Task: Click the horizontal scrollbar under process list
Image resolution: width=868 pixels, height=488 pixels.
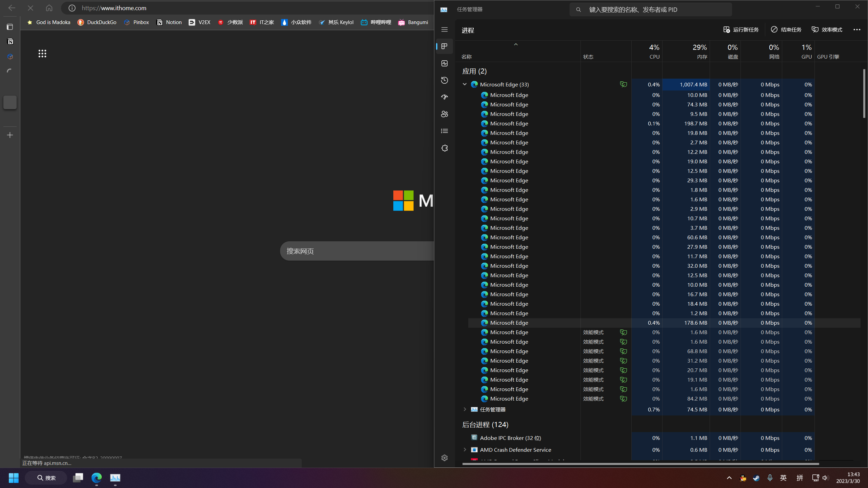Action: click(x=640, y=464)
